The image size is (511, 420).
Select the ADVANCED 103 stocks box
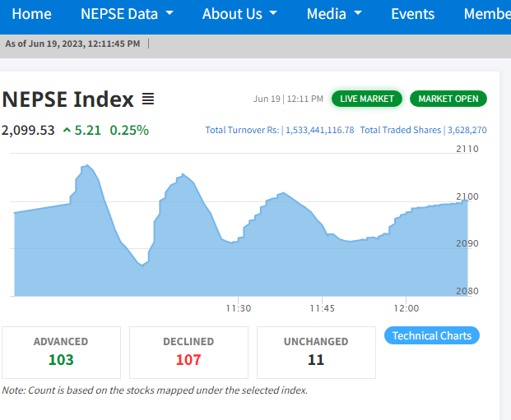click(x=61, y=353)
